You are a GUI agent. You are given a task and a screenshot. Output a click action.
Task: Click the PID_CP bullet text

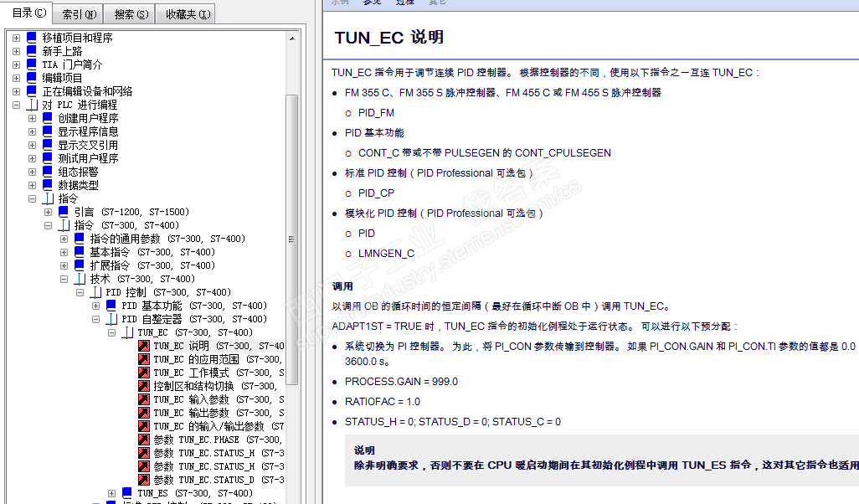(377, 193)
